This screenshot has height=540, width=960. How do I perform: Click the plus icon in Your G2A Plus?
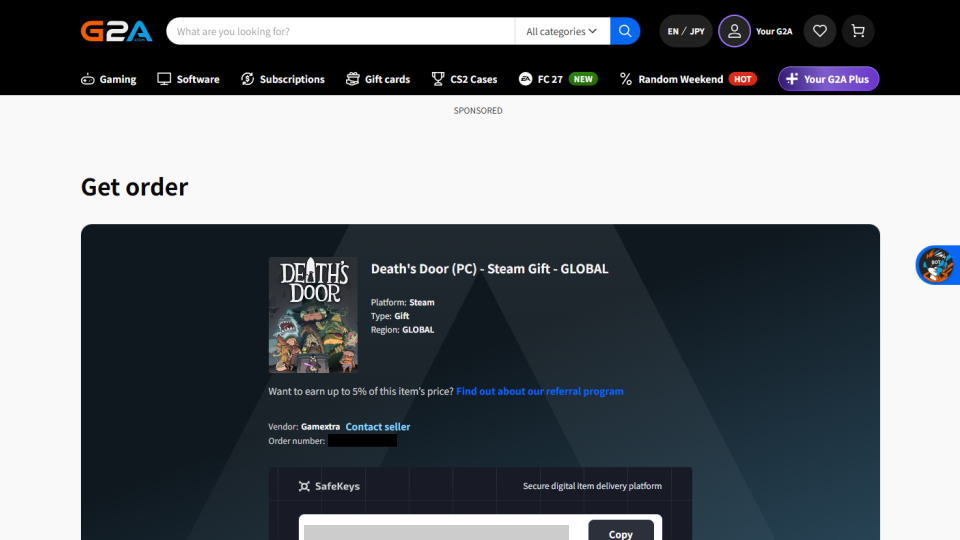pos(792,78)
